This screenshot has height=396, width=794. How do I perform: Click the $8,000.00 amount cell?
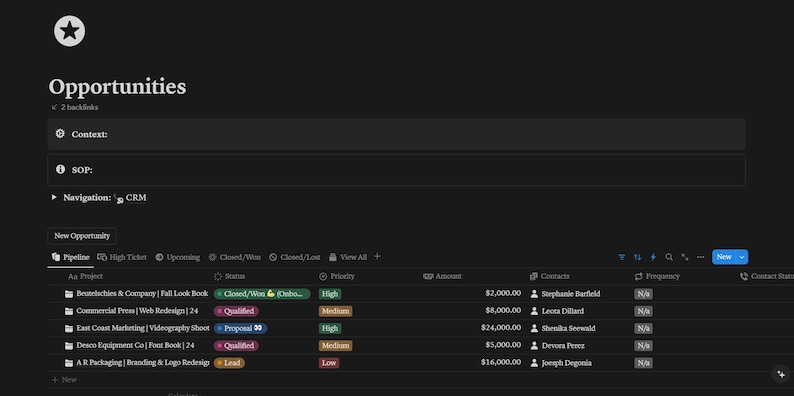click(x=503, y=310)
